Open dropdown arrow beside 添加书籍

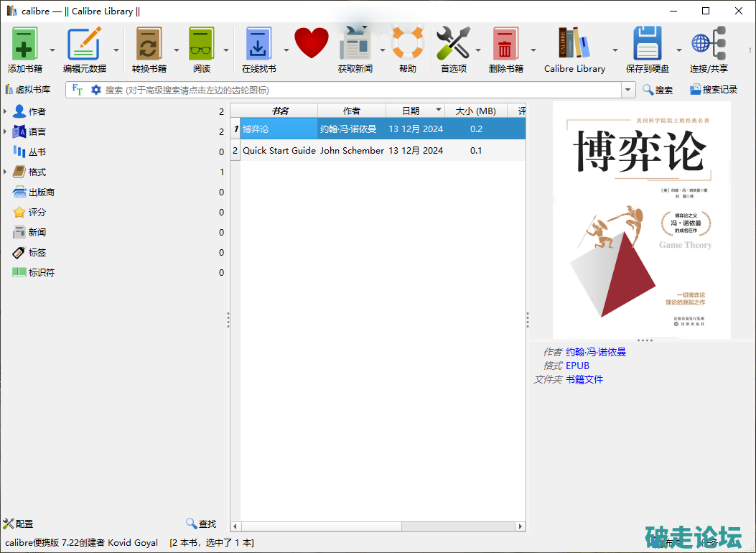click(52, 50)
